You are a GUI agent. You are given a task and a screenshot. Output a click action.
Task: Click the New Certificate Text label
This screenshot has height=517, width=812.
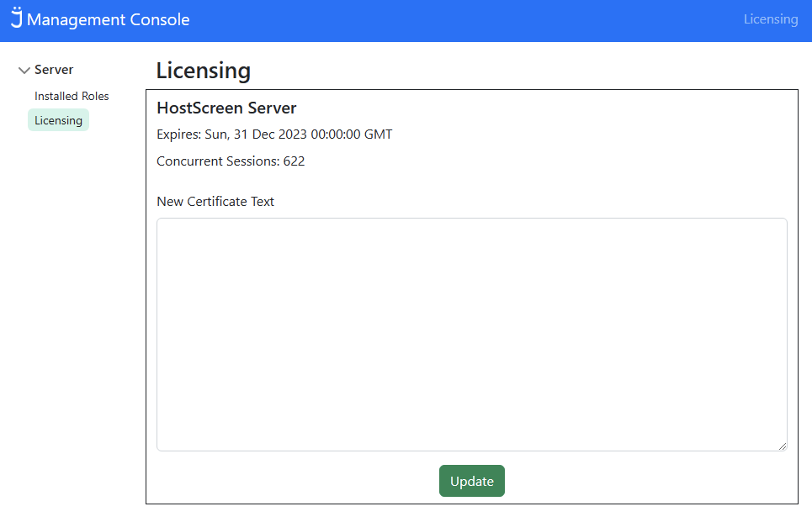pos(215,201)
